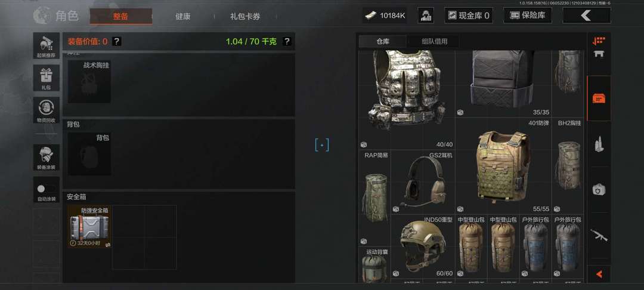644x290 pixels.
Task: Collapse sidebar with the orange left arrow
Action: coord(599,273)
